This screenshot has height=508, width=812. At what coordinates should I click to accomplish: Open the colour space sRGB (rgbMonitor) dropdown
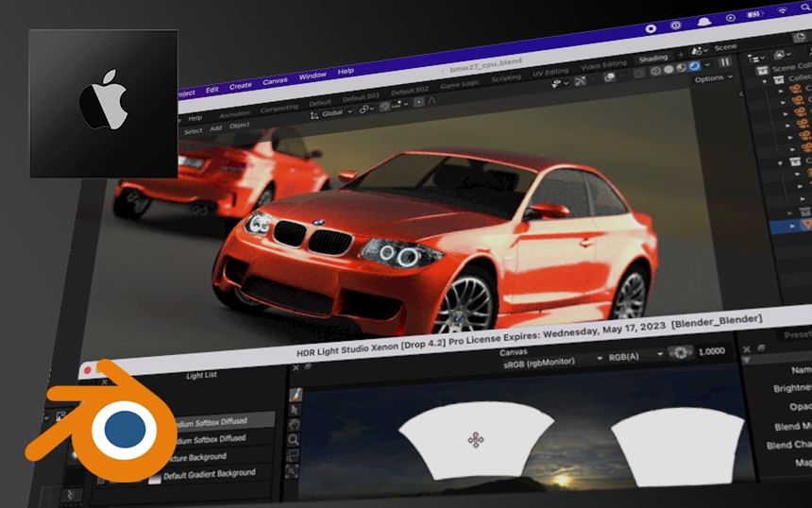[552, 362]
